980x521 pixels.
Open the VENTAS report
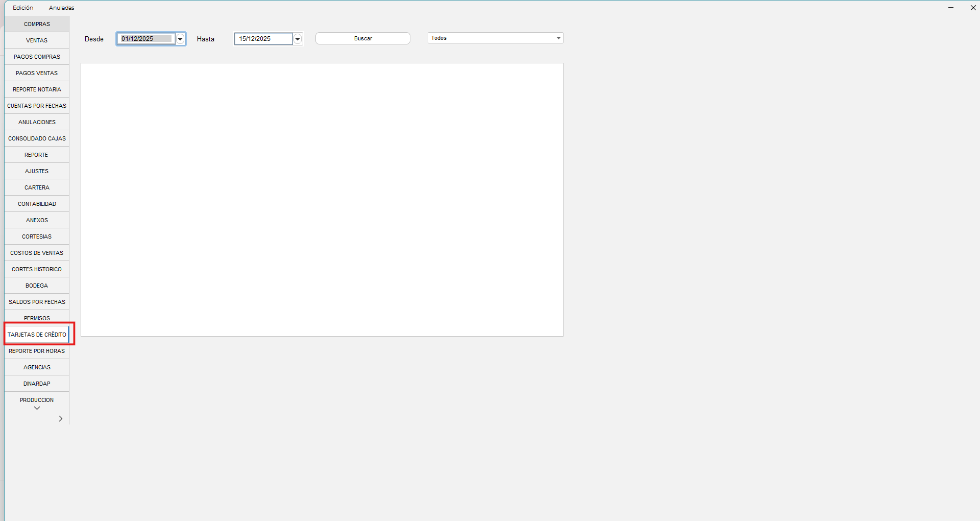click(x=36, y=40)
